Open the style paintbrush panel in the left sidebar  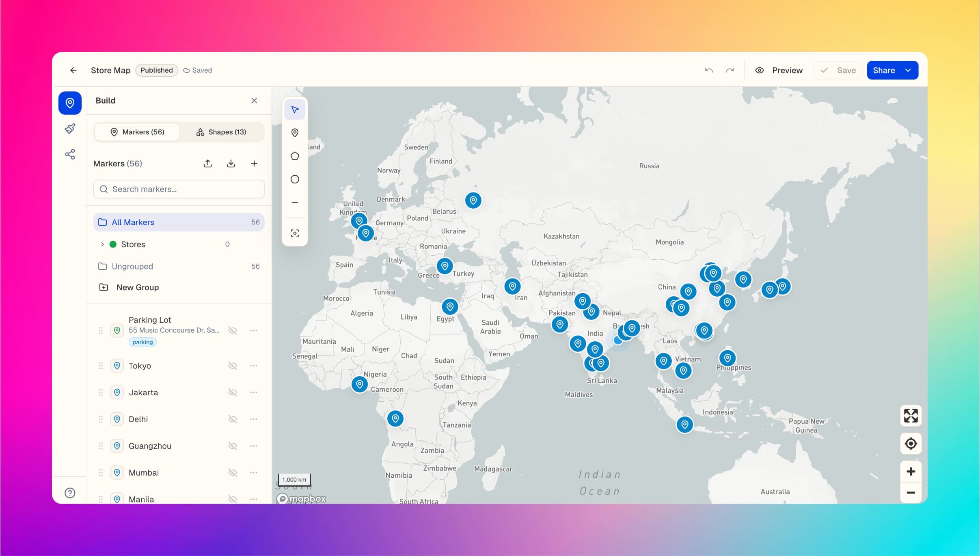pyautogui.click(x=70, y=129)
